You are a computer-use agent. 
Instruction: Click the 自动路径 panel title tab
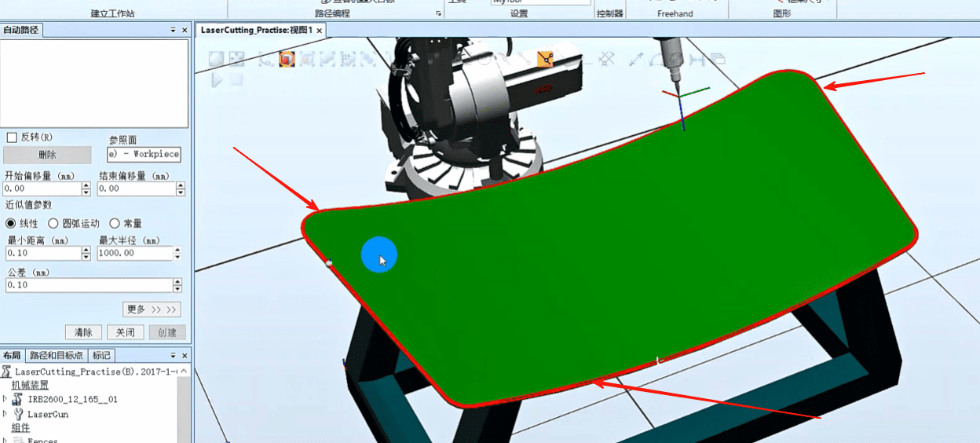click(21, 30)
